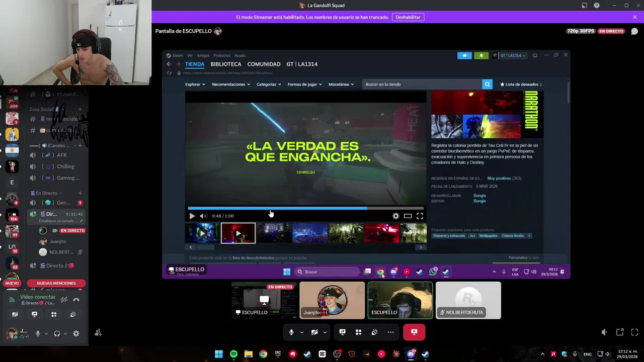Dismiss the Streamer mode banner
Screen dimensions: 644x362
(x=635, y=17)
